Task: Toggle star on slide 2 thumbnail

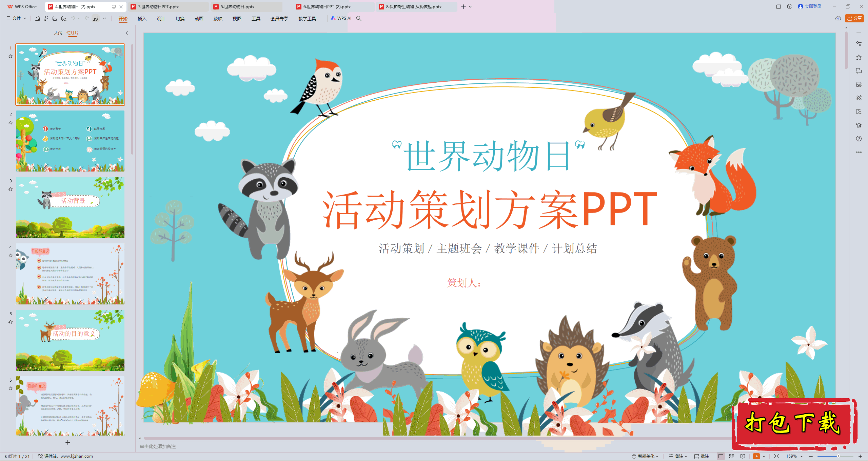Action: coord(11,123)
